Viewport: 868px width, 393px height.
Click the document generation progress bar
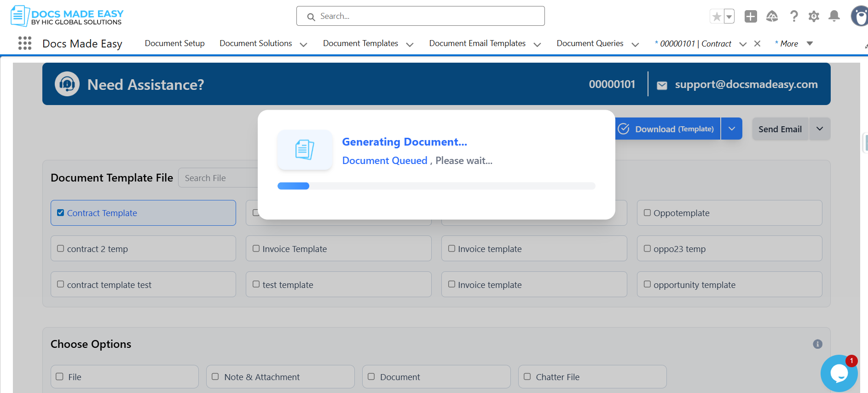pyautogui.click(x=436, y=186)
